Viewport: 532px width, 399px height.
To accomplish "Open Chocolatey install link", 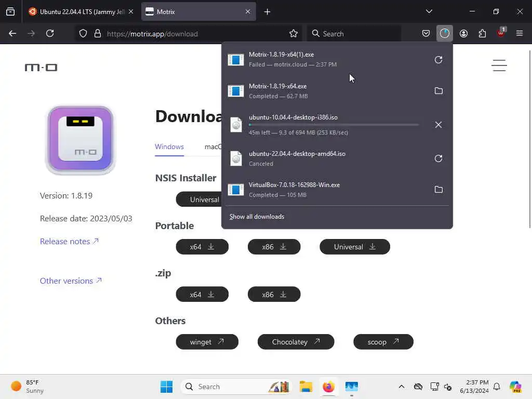I will [296, 342].
